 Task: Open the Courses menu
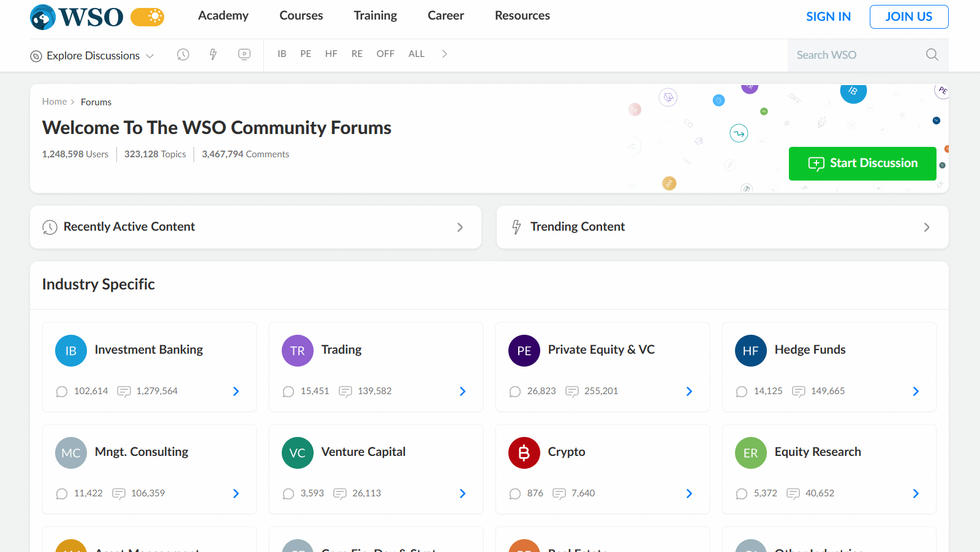click(x=301, y=15)
